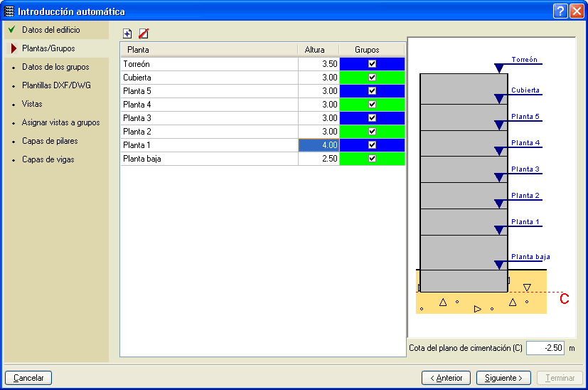The image size is (588, 390).
Task: Uncheck the Grupos checkbox for Planta 3
Action: pyautogui.click(x=372, y=118)
